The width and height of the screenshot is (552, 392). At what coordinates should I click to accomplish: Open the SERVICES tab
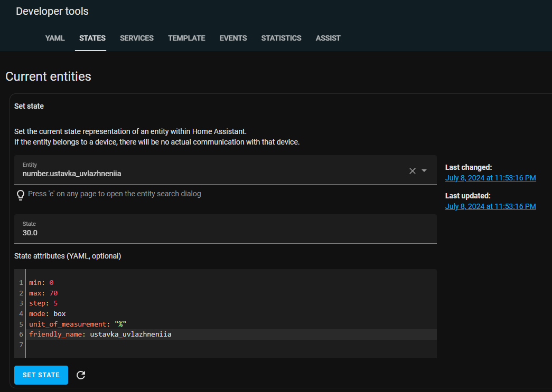pyautogui.click(x=137, y=38)
